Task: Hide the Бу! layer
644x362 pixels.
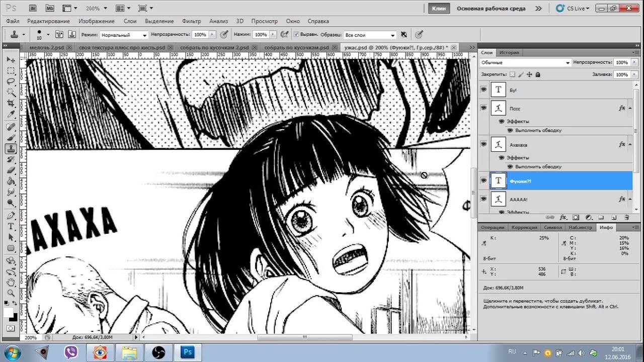Action: click(484, 89)
